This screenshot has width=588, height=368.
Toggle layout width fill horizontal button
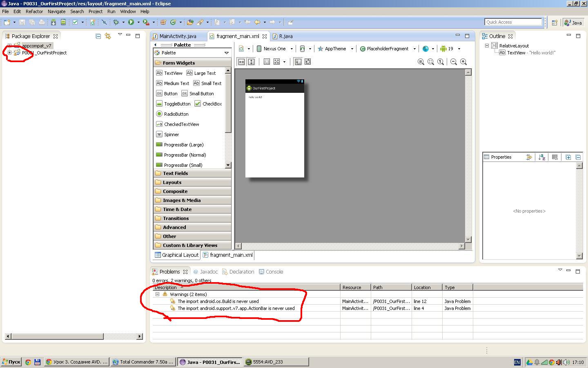coord(241,62)
